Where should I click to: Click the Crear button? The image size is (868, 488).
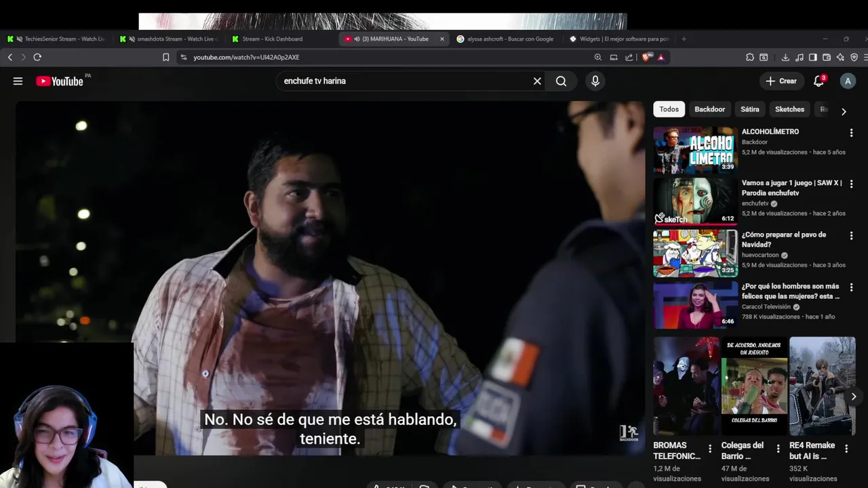(781, 81)
